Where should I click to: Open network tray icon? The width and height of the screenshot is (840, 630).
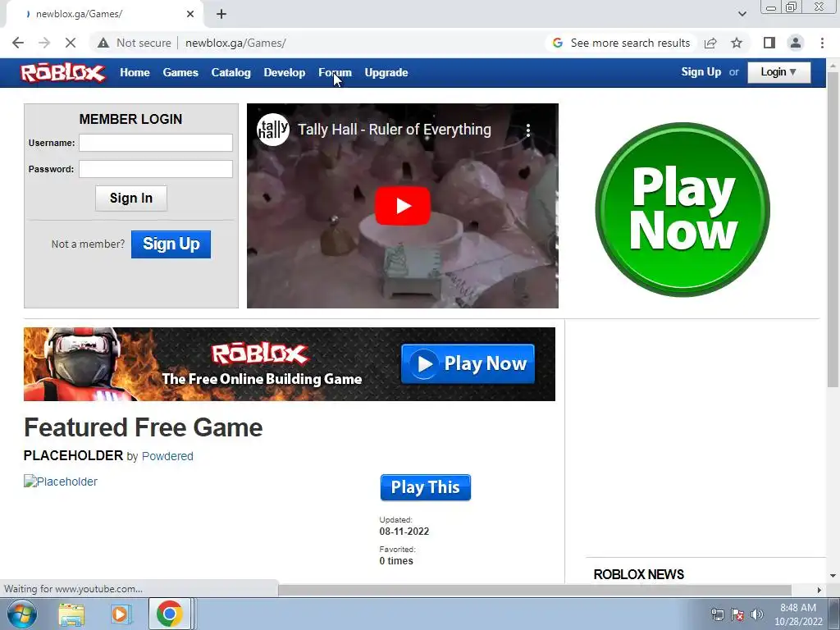tap(717, 614)
